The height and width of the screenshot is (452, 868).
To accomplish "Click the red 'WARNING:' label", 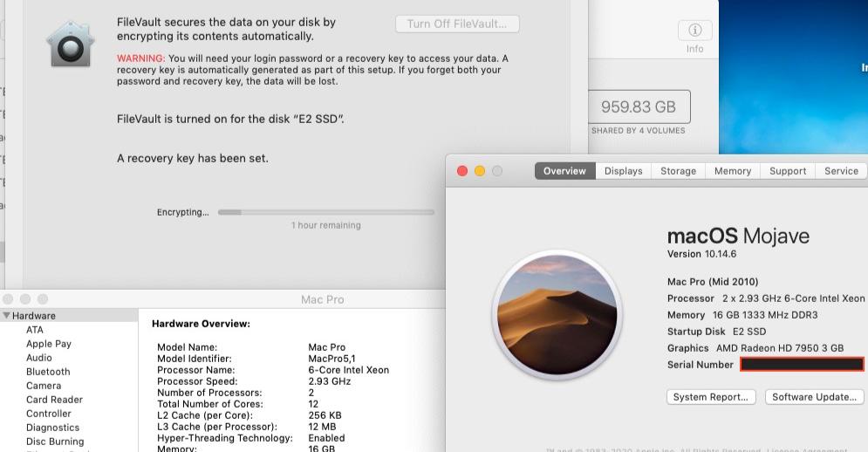I will (x=140, y=58).
